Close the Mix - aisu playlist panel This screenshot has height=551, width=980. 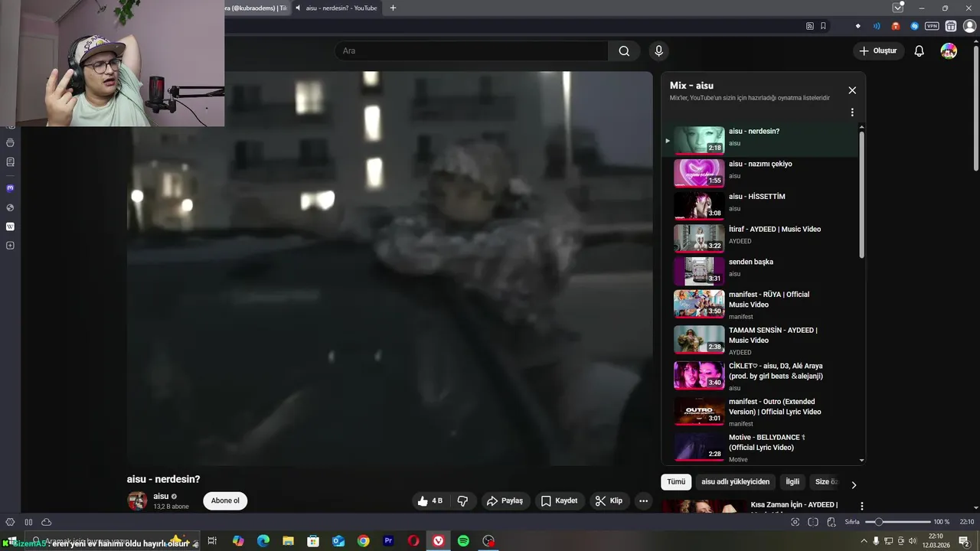click(852, 90)
